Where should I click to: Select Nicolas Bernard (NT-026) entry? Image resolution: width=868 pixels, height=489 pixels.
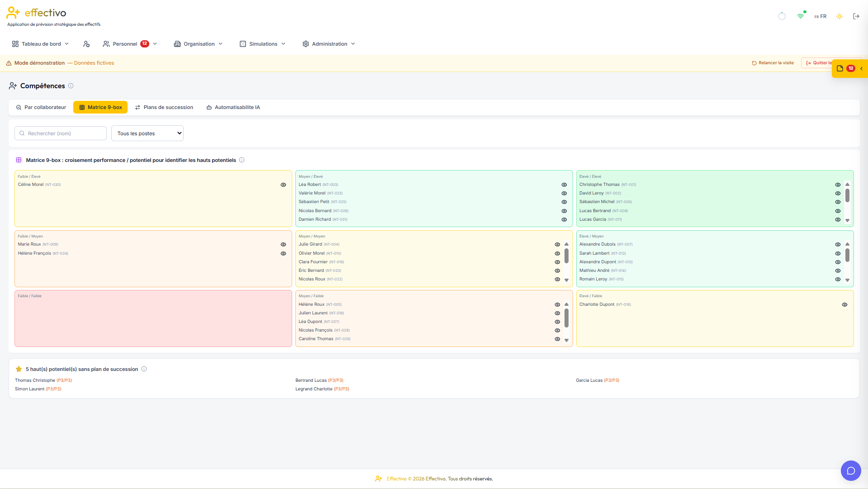(323, 211)
